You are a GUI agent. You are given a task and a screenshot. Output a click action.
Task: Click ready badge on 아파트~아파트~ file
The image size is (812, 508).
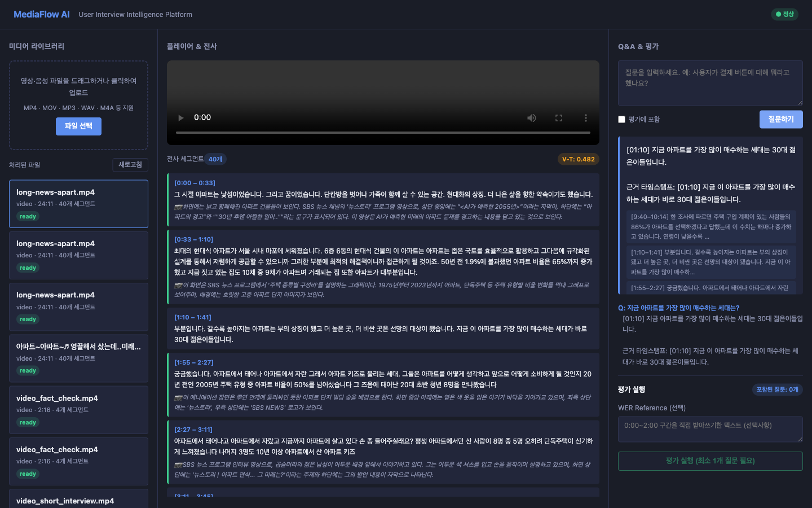28,371
